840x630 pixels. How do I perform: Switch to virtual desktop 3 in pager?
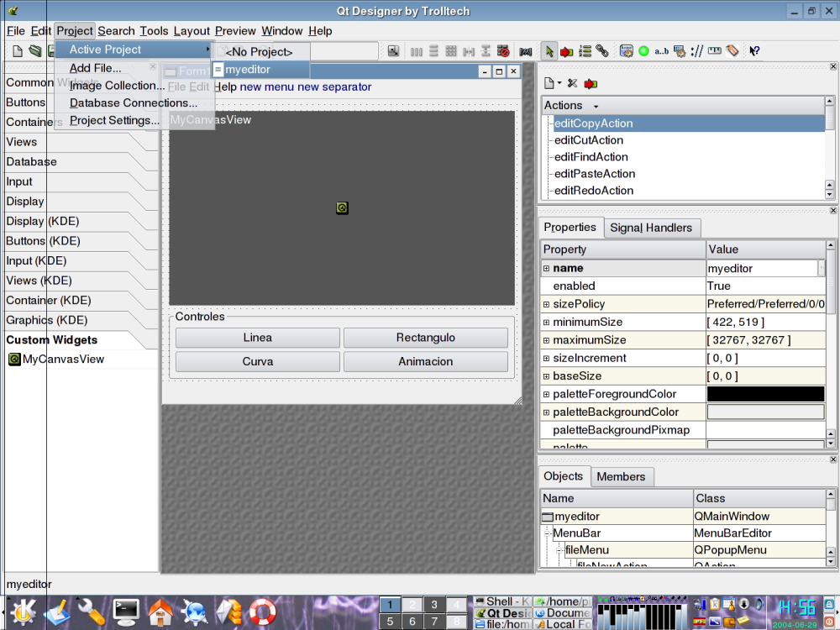(434, 604)
